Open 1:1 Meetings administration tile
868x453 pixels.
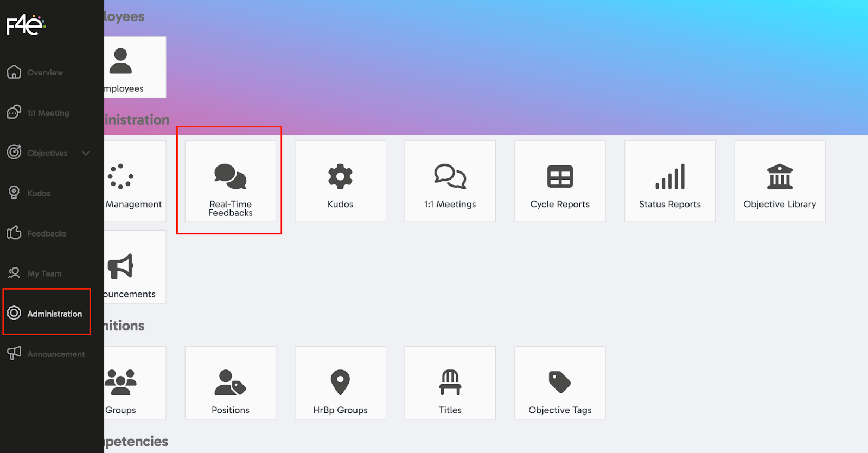(x=450, y=181)
